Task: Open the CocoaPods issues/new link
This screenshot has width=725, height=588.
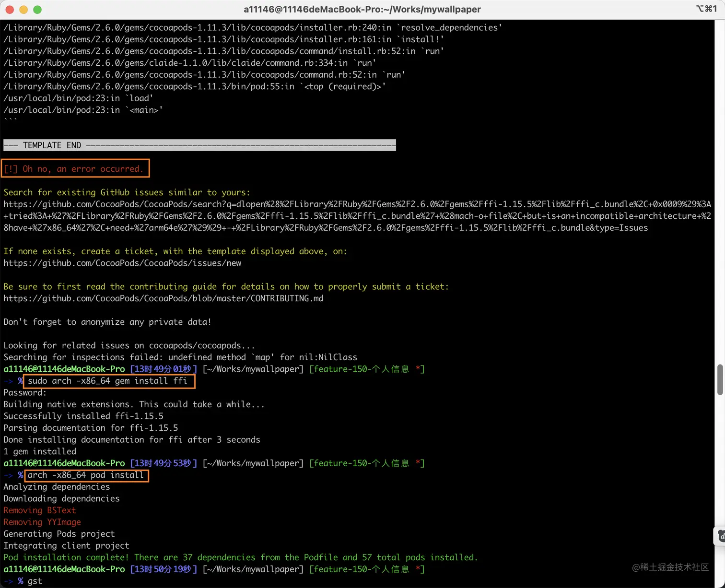Action: pyautogui.click(x=122, y=263)
